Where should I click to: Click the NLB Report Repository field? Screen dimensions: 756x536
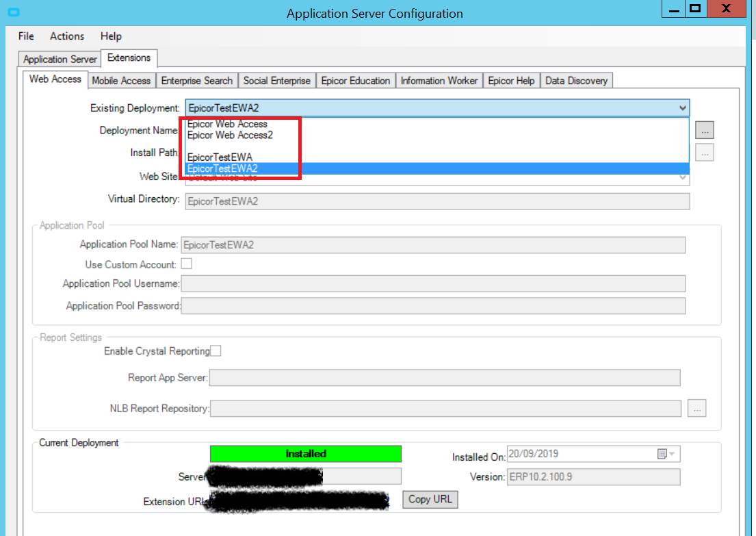445,408
